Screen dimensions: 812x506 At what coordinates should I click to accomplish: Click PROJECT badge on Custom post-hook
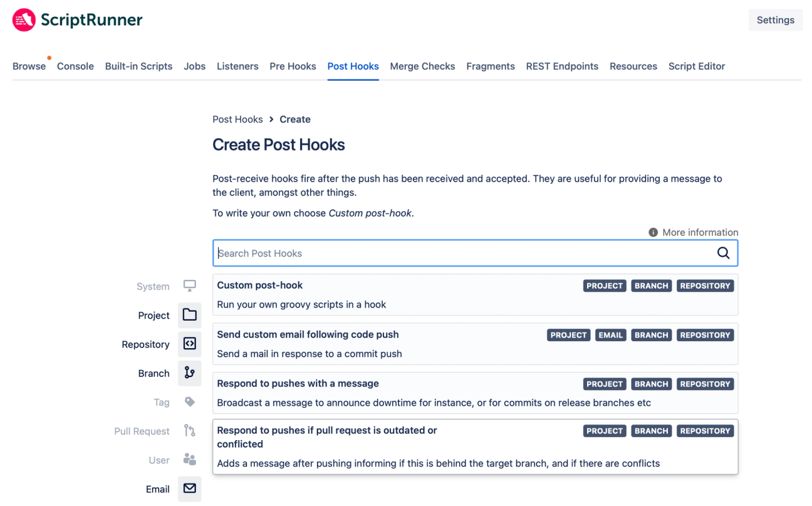click(605, 286)
